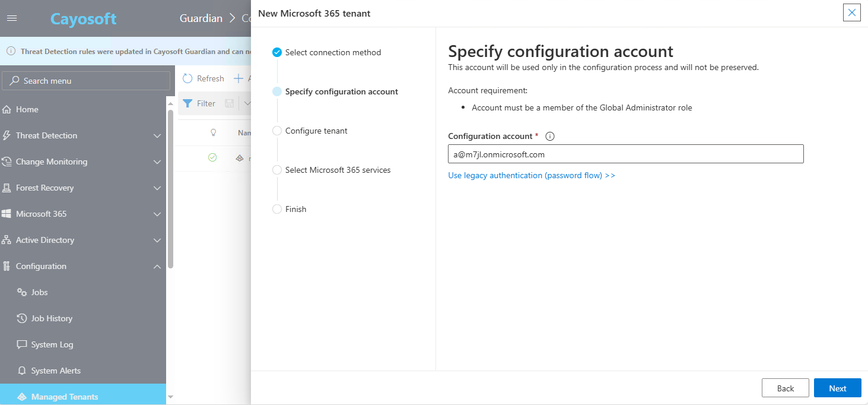
Task: Open the filter dropdown arrow
Action: (247, 103)
